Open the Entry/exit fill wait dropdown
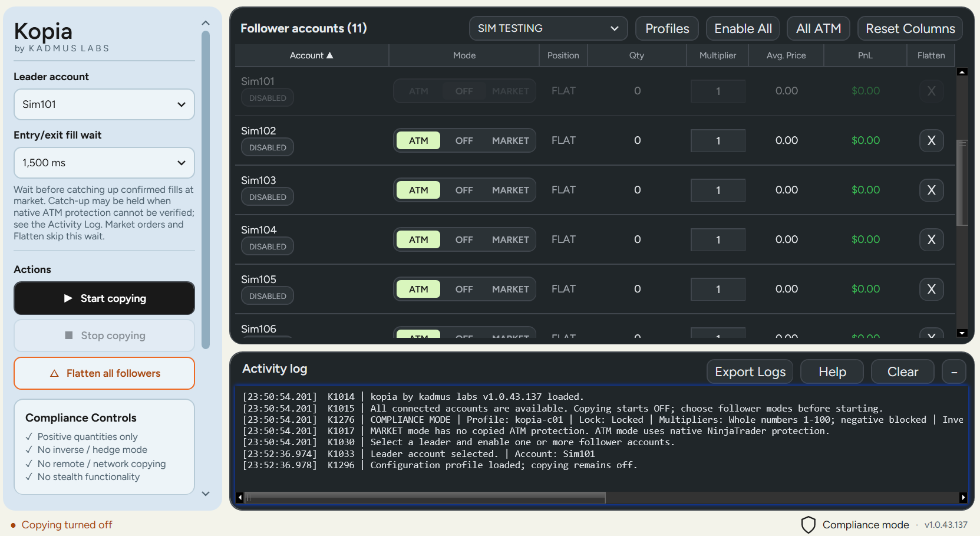Image resolution: width=980 pixels, height=536 pixels. tap(104, 163)
